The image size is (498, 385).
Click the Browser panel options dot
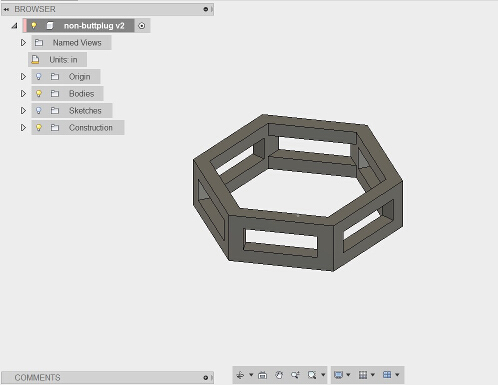pos(206,9)
